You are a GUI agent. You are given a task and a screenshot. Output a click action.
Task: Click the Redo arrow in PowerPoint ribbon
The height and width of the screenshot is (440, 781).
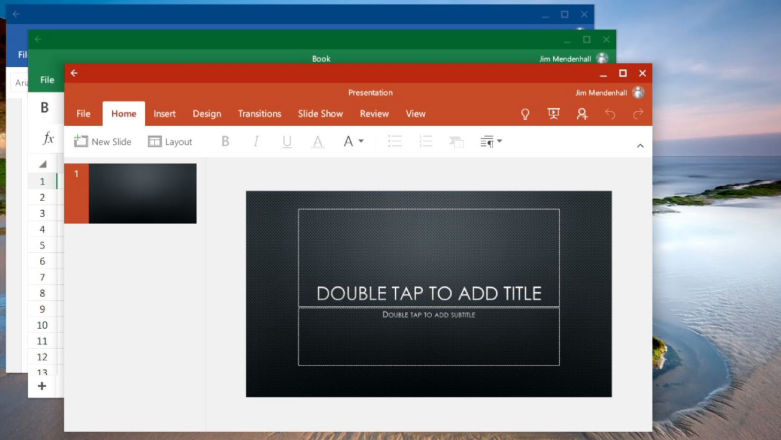[x=638, y=114]
